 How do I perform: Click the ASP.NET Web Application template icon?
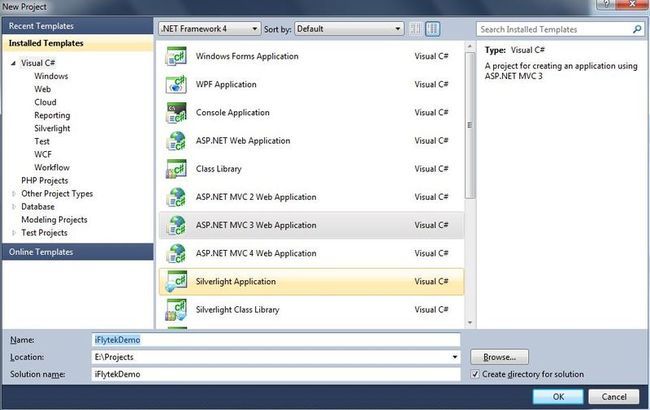pyautogui.click(x=176, y=141)
